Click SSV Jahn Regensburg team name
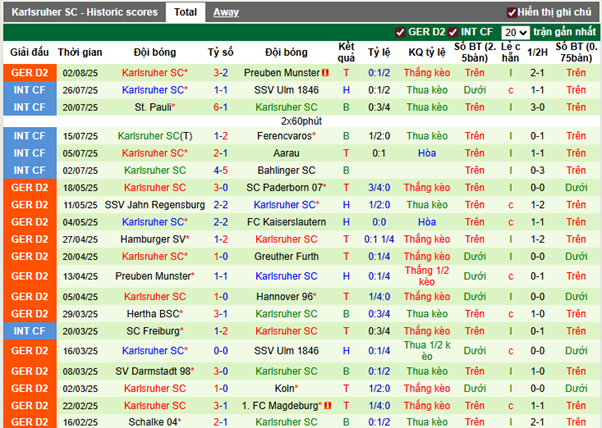Screen dimensions: 602x428 tap(155, 205)
